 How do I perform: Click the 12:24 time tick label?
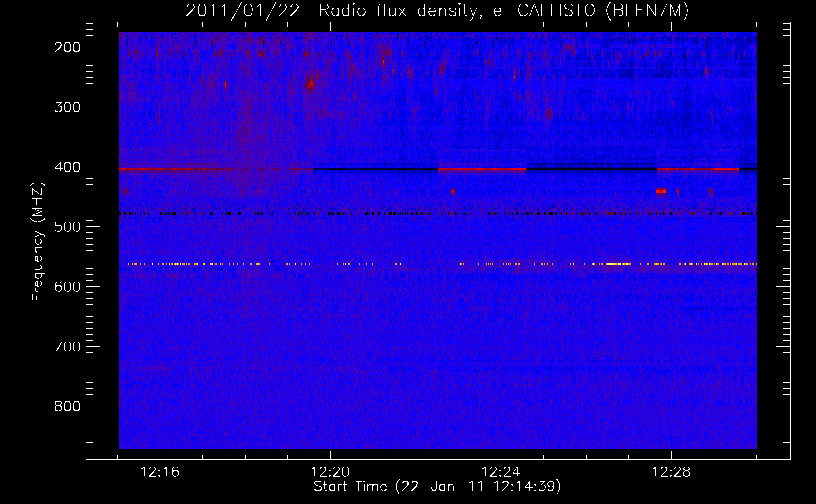click(x=501, y=472)
